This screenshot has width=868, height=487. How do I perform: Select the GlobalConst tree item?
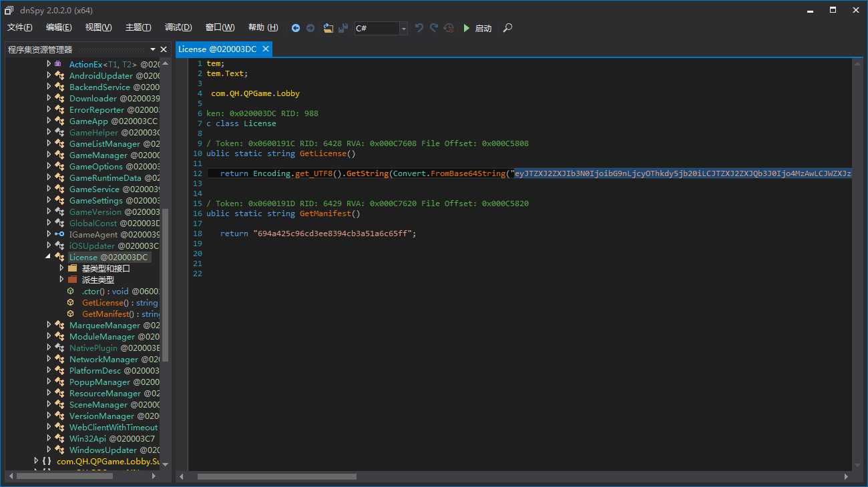114,223
